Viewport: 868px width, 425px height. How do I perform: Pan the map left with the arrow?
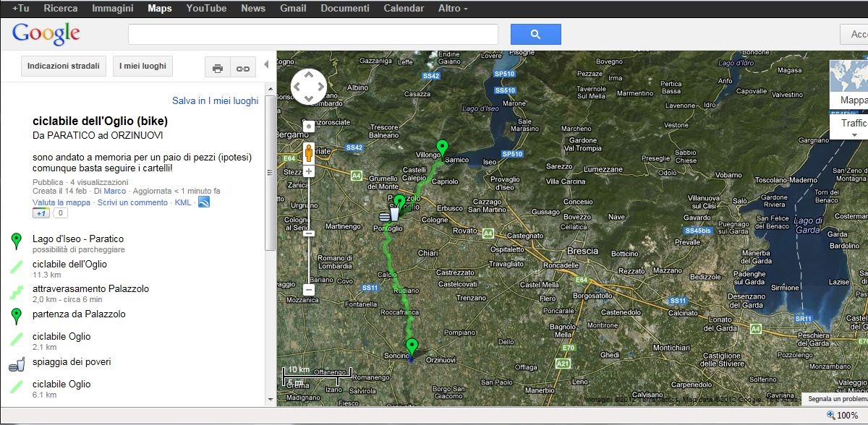297,87
